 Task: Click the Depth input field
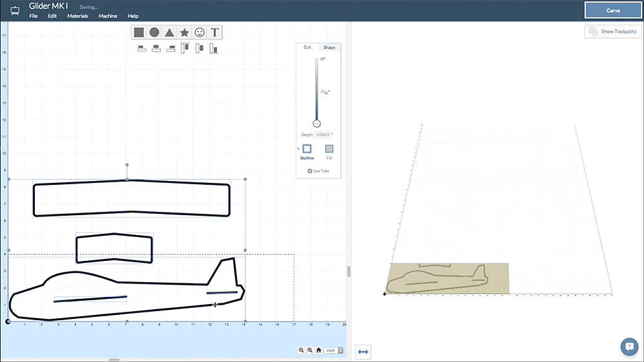point(322,135)
